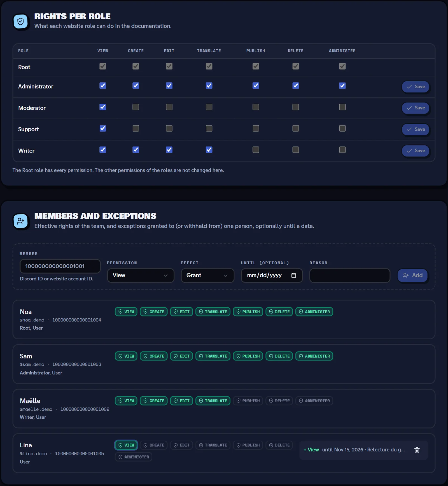This screenshot has height=486, width=448.
Task: Click the TRANSLATE column header
Action: click(209, 51)
